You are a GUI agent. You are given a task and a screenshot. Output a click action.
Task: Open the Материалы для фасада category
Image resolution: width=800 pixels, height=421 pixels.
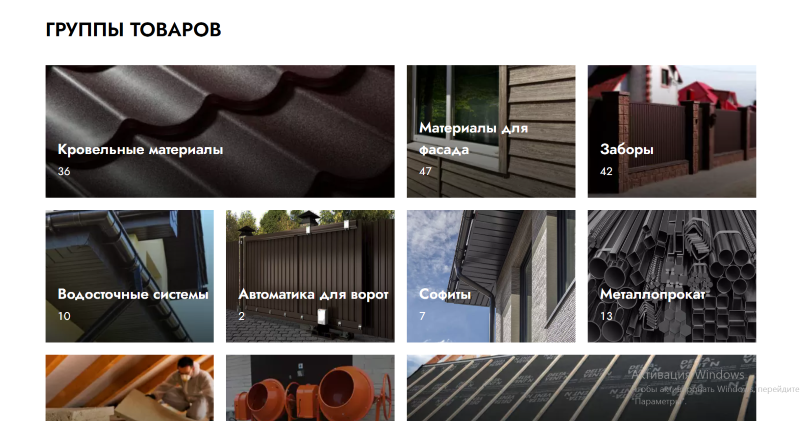[491, 131]
